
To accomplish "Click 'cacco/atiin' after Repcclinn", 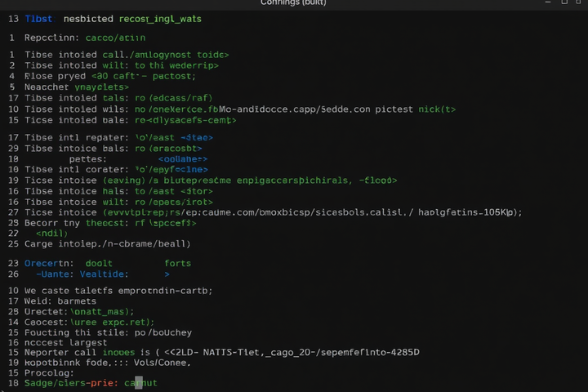I will [115, 38].
